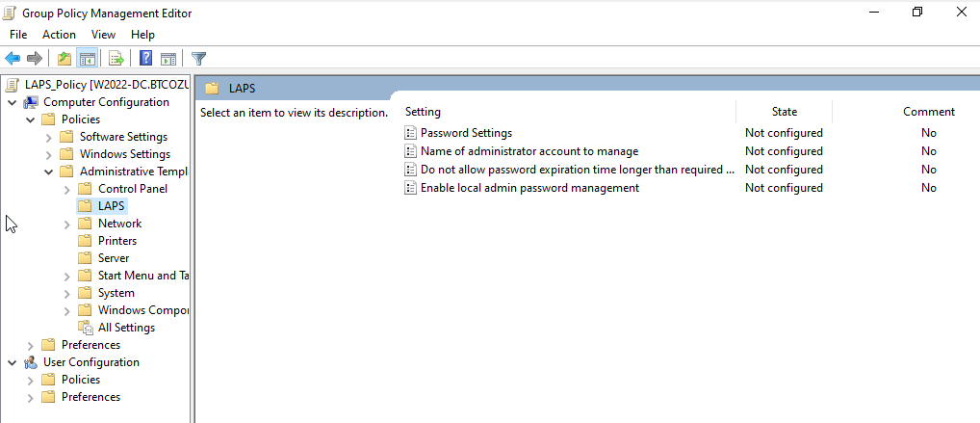Open the Action menu
The image size is (980, 423).
[59, 35]
